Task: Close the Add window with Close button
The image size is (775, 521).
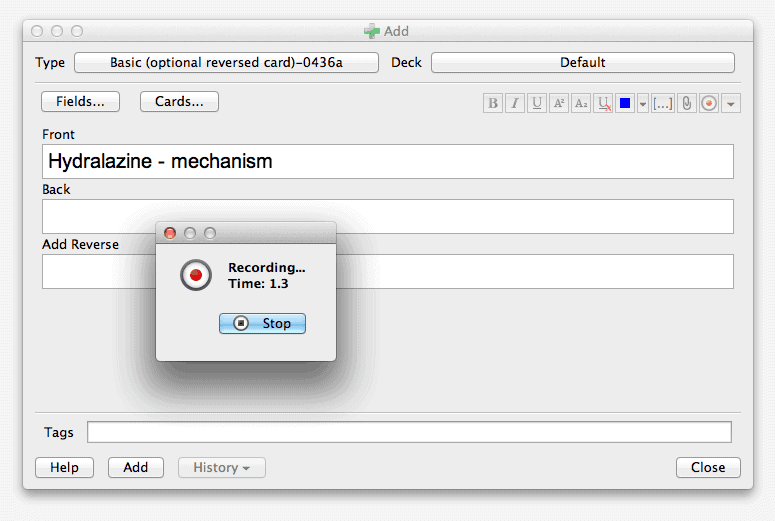Action: click(708, 467)
